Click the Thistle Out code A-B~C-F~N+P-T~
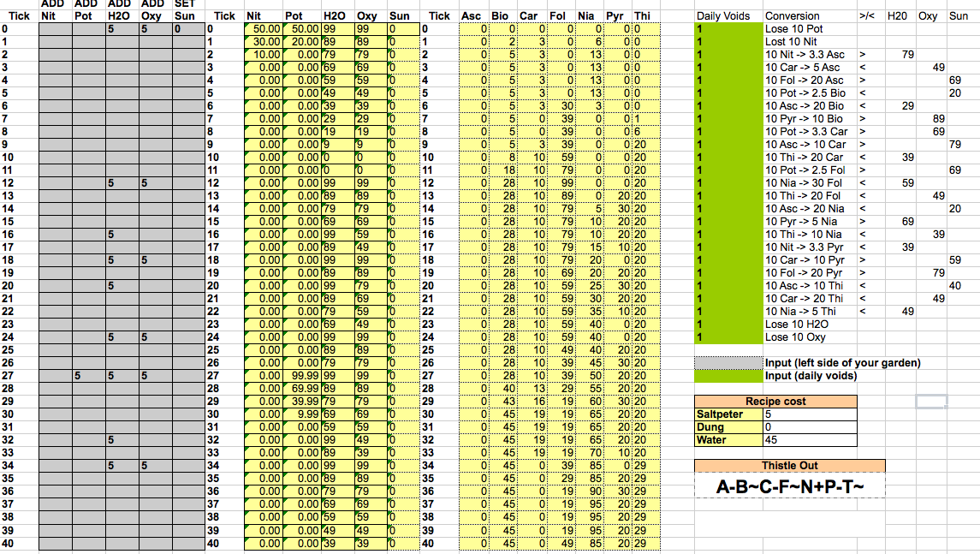980x554 pixels. pyautogui.click(x=790, y=485)
